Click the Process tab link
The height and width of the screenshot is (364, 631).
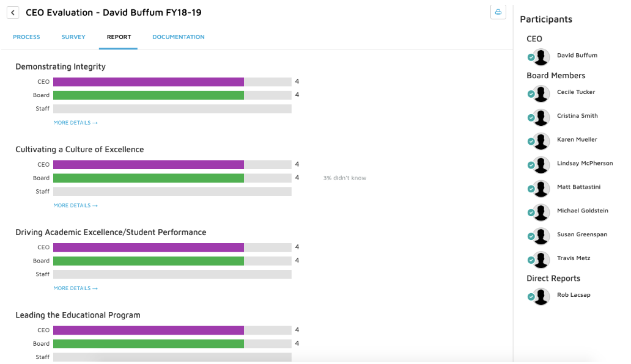point(26,37)
